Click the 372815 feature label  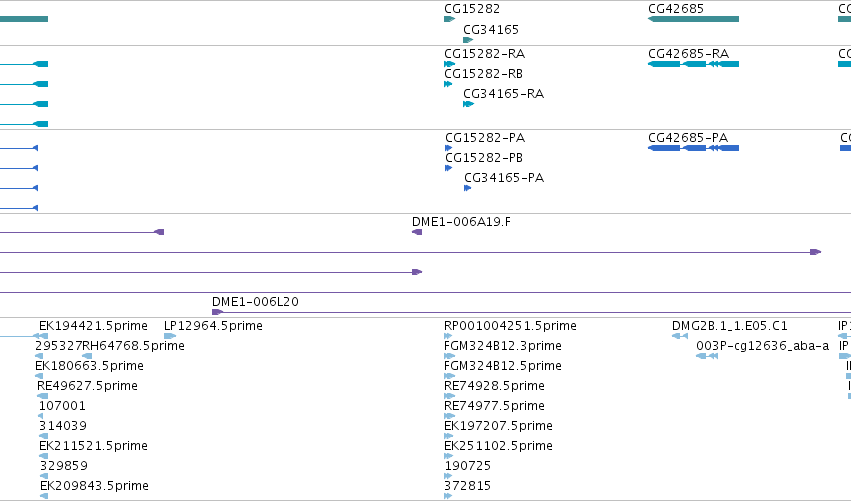pyautogui.click(x=468, y=486)
